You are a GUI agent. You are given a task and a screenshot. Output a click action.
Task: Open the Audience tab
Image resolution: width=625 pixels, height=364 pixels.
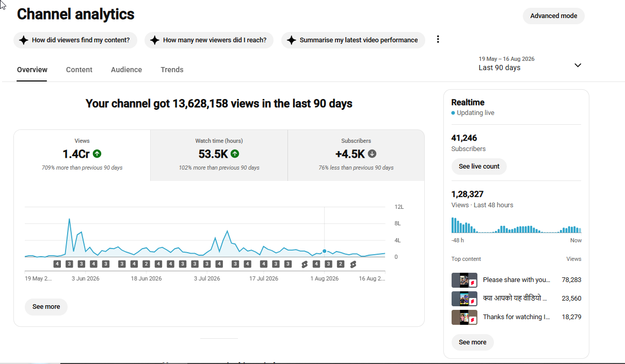pos(126,70)
